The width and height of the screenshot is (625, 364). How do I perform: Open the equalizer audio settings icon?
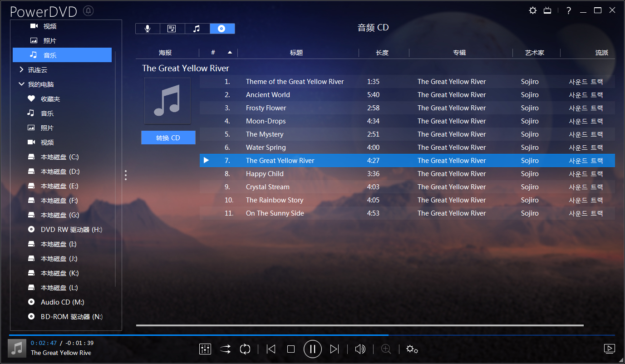click(205, 349)
